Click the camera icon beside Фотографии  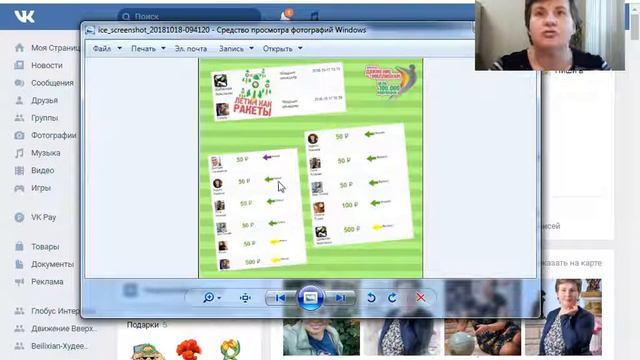(19, 136)
